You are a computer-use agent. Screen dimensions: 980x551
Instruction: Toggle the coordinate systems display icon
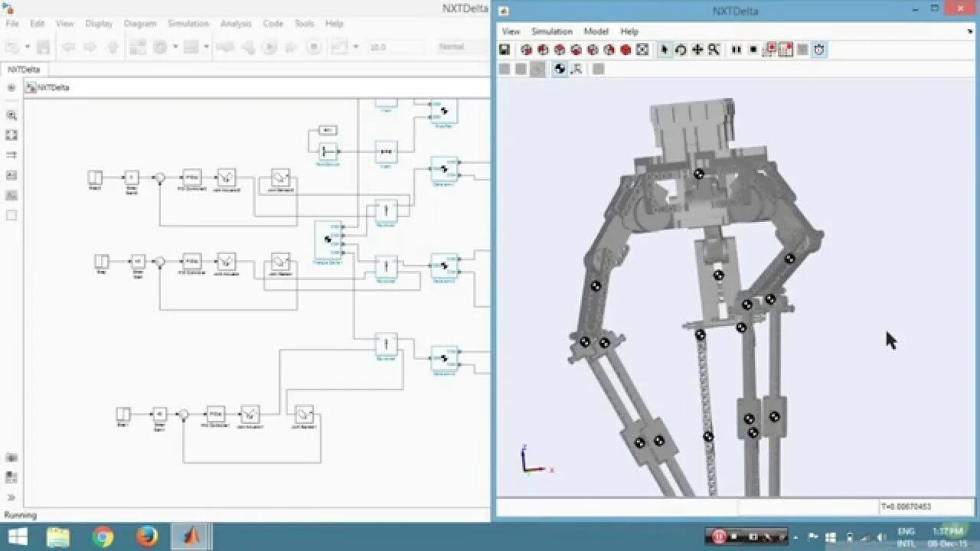tap(577, 69)
